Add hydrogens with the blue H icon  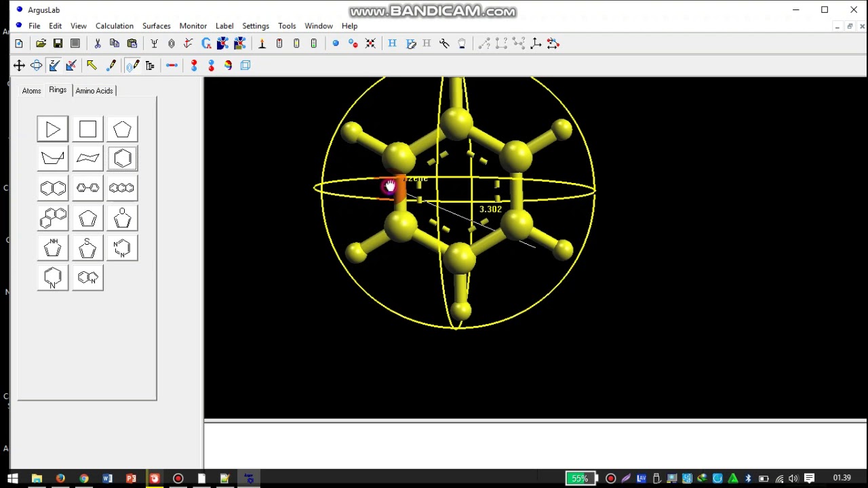coord(392,43)
